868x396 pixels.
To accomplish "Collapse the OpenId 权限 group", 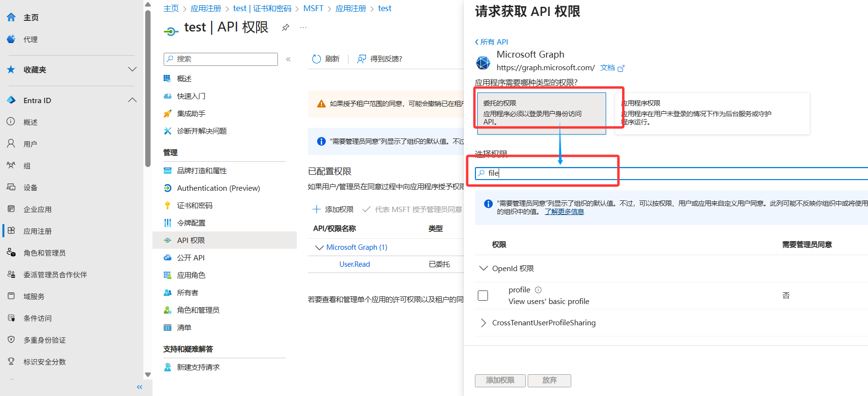I will (x=483, y=268).
